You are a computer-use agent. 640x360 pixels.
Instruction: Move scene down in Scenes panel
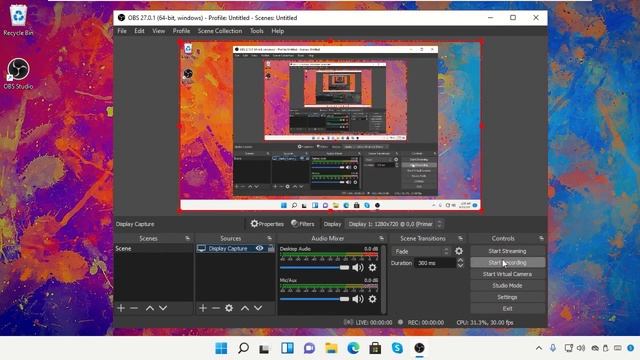[163, 308]
